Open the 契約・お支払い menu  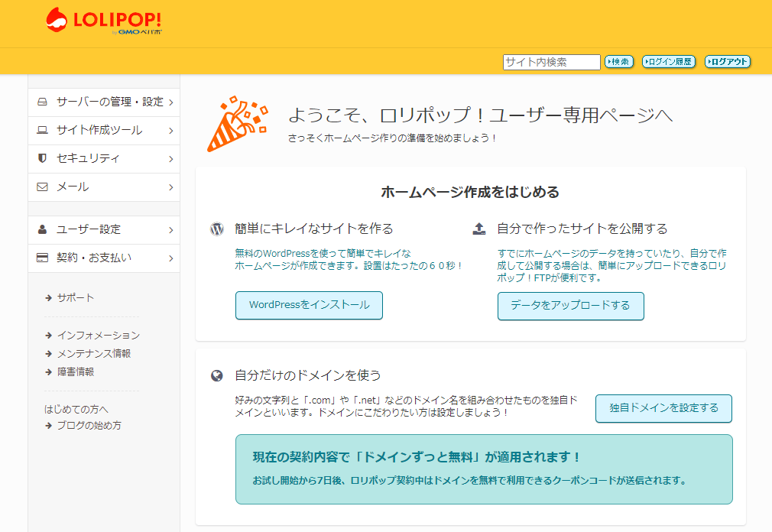[104, 258]
